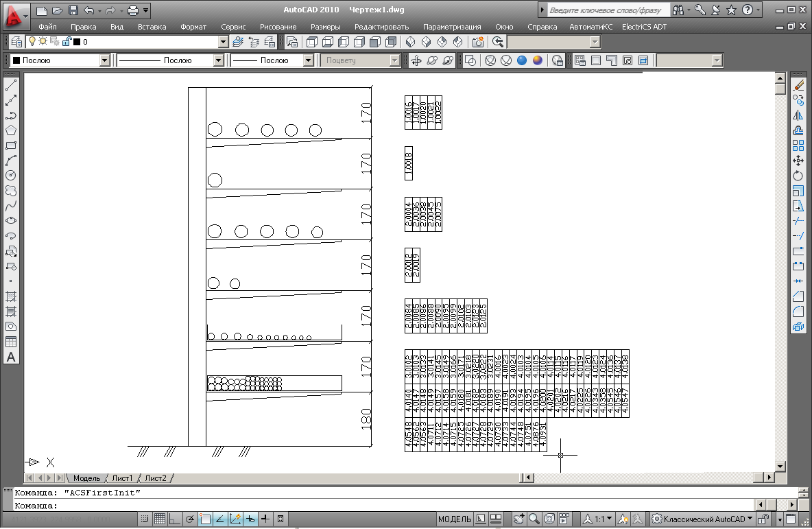Image resolution: width=812 pixels, height=529 pixels.
Task: Click the МОДЕЛЬ button in status bar
Action: coord(454,519)
